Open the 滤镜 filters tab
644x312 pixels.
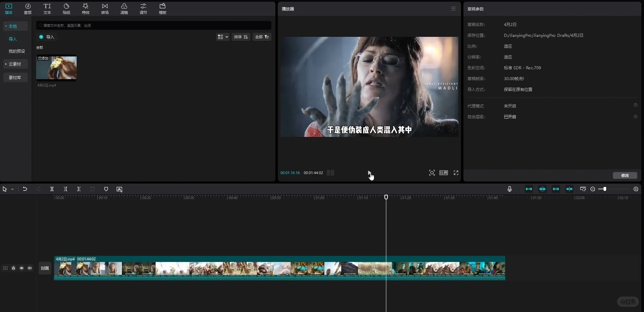click(x=124, y=9)
